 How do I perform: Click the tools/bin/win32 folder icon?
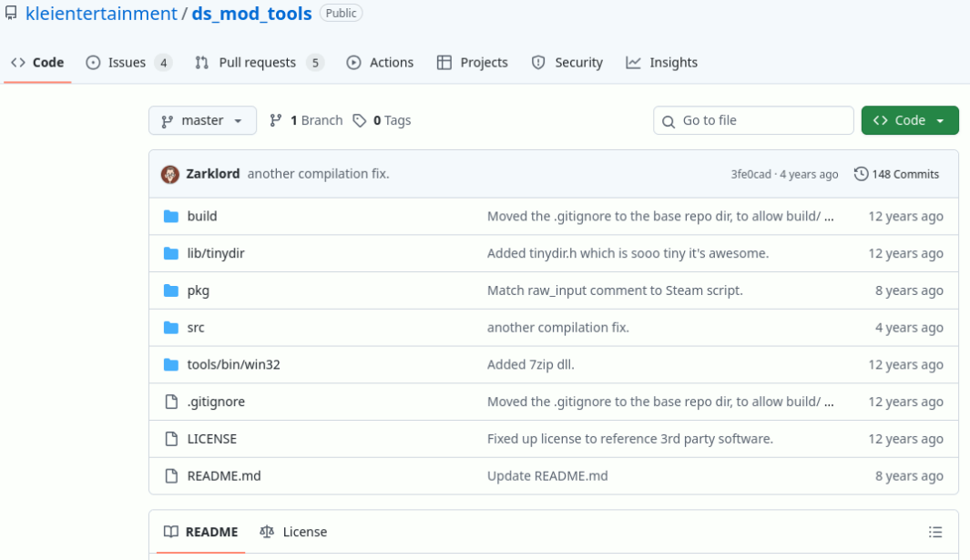click(x=170, y=365)
